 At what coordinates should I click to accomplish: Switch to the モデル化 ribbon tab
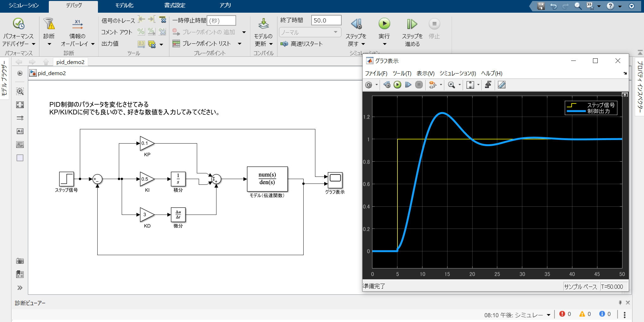(x=124, y=5)
